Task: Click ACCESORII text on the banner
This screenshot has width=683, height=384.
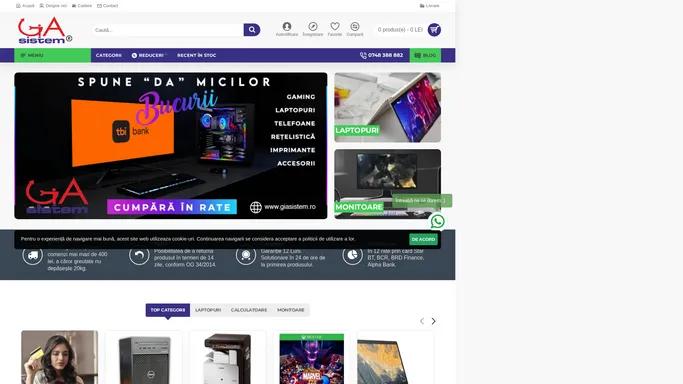Action: 296,163
